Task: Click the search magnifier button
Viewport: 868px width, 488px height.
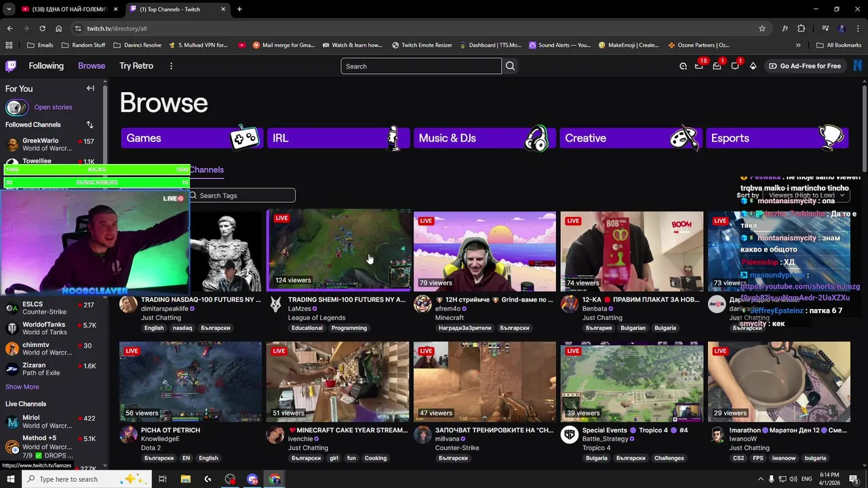Action: [x=510, y=66]
